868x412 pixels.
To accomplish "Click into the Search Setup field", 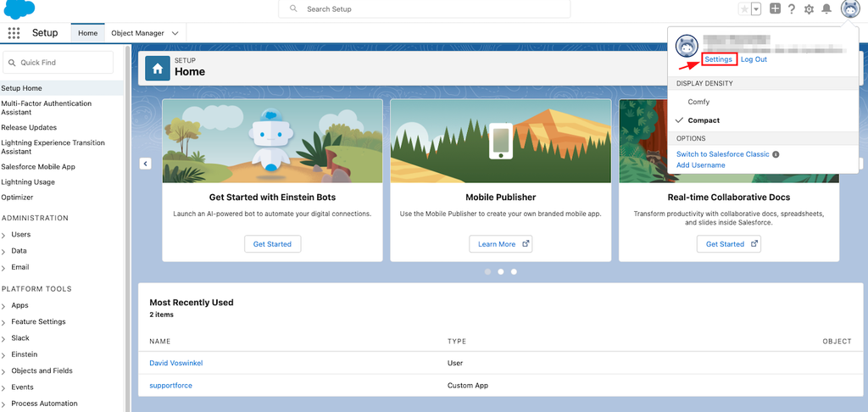I will tap(424, 8).
